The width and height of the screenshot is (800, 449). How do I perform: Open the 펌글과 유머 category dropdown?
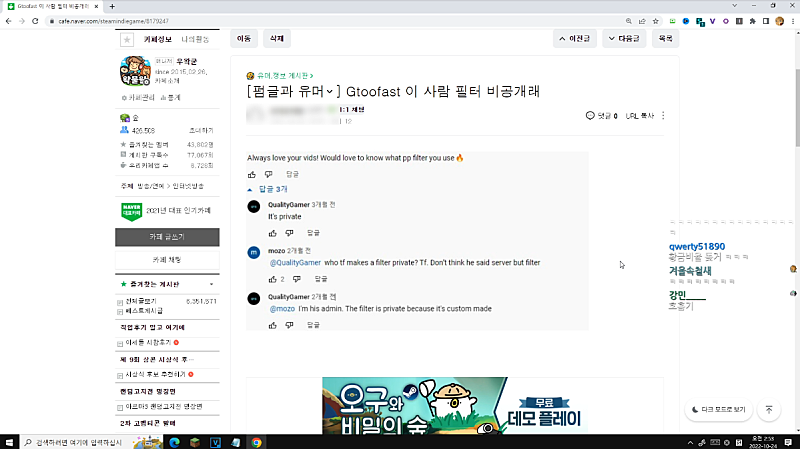(x=330, y=91)
